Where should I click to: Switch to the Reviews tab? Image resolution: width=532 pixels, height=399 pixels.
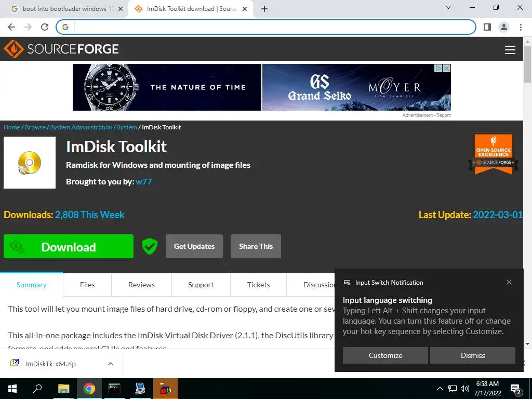[141, 285]
